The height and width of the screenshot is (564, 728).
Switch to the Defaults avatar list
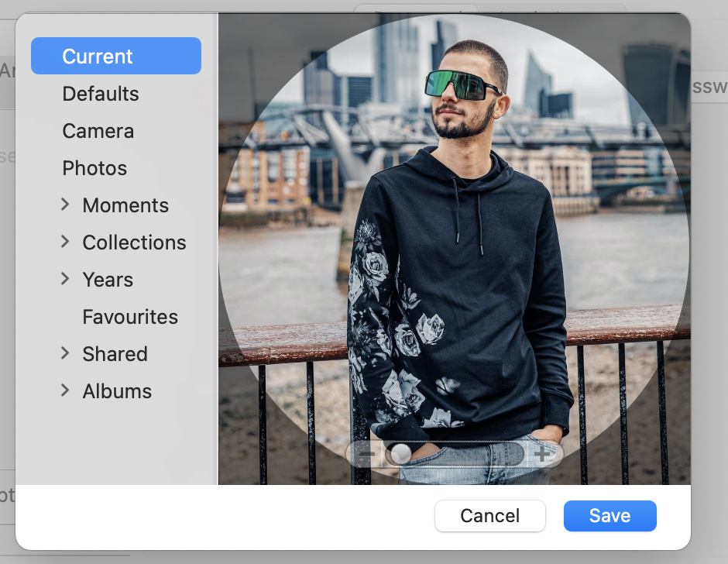pyautogui.click(x=101, y=94)
